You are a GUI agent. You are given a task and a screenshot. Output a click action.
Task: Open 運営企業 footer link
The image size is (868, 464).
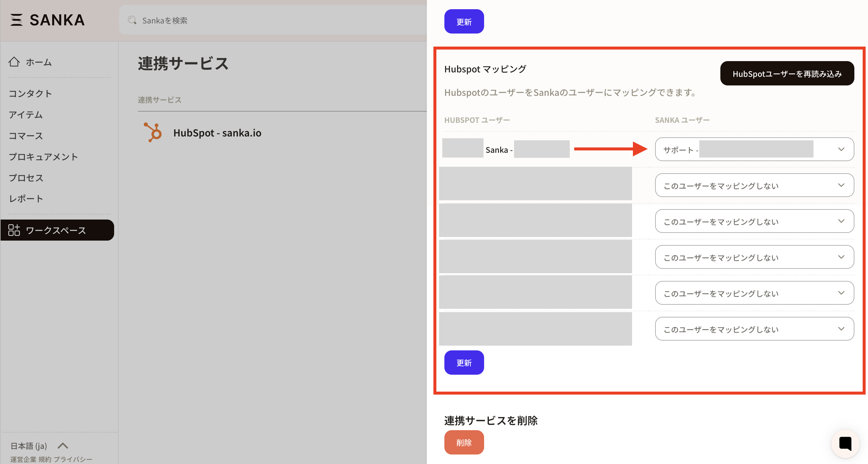pyautogui.click(x=23, y=459)
